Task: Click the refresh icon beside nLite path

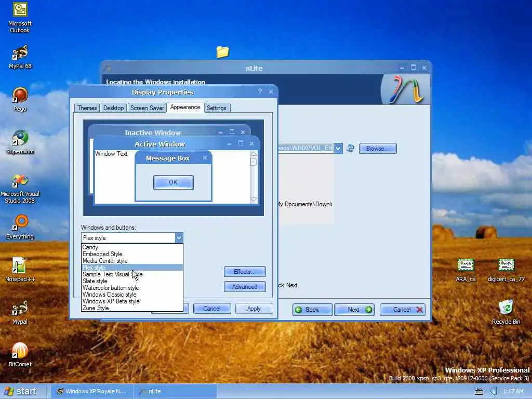Action: [x=350, y=148]
